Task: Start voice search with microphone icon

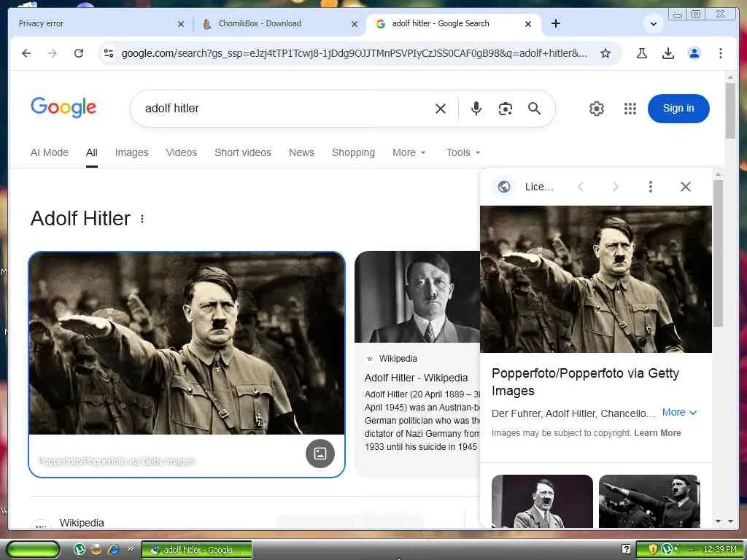Action: [x=476, y=109]
